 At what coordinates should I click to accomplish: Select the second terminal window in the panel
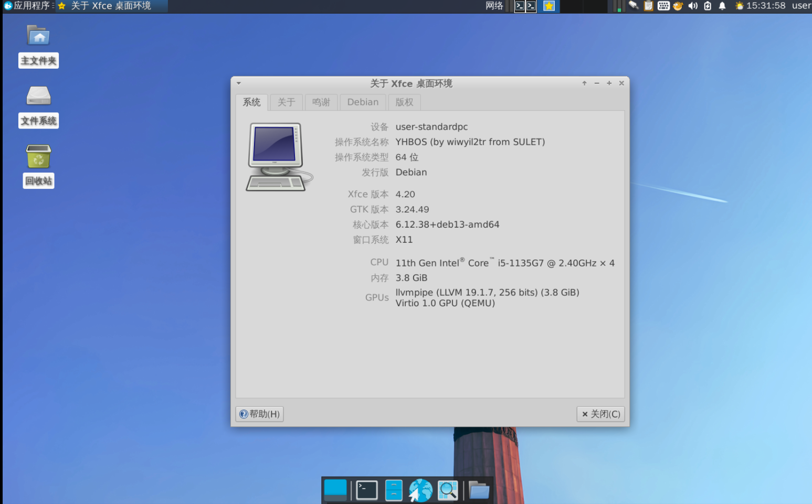531,6
